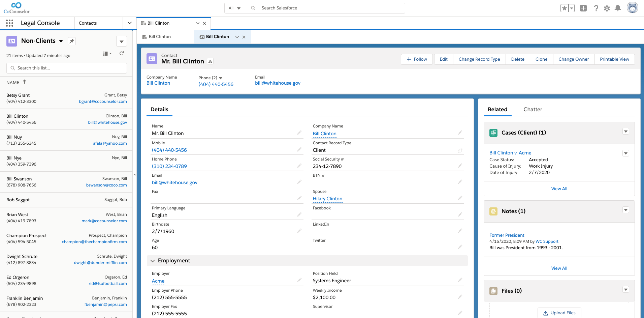Refresh the contacts list
This screenshot has height=318, width=644.
click(122, 53)
